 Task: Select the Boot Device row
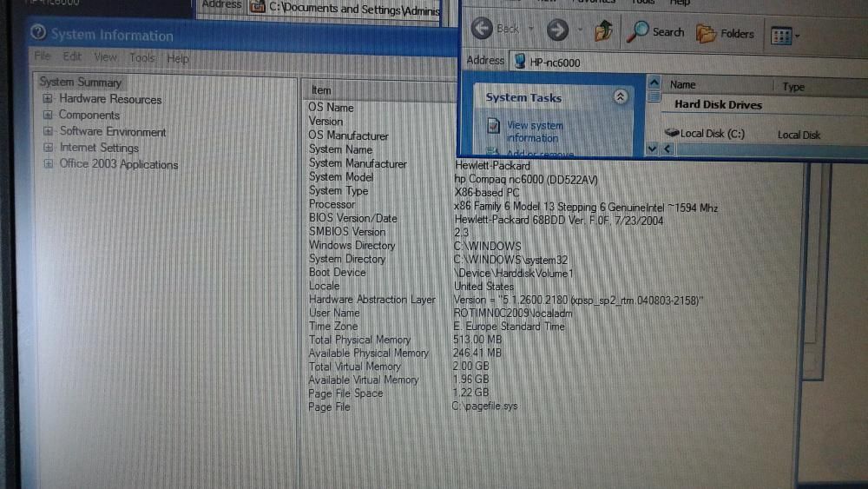(337, 272)
